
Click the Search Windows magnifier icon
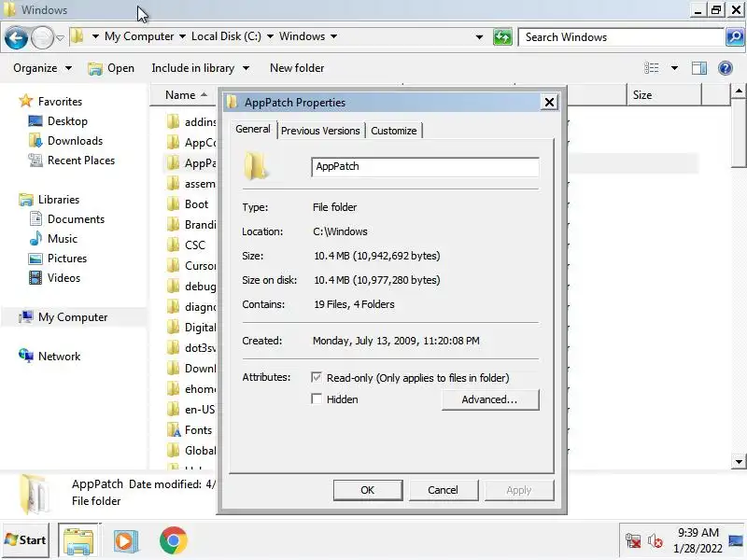[735, 36]
